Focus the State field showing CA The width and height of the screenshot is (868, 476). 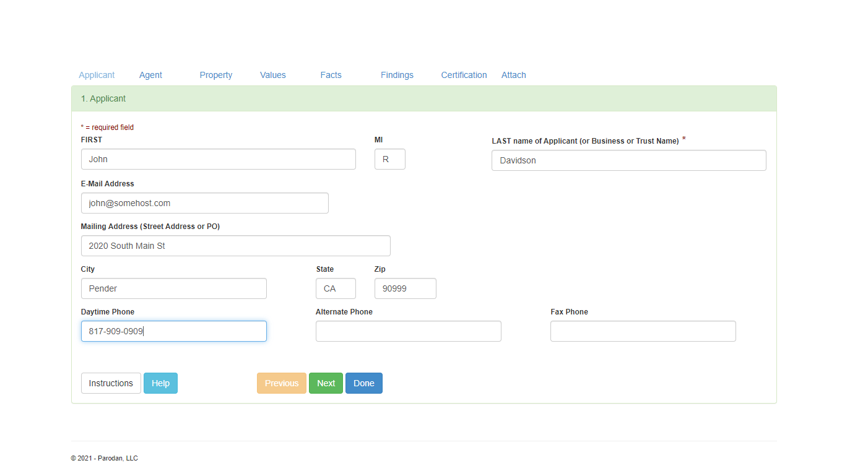(x=336, y=288)
